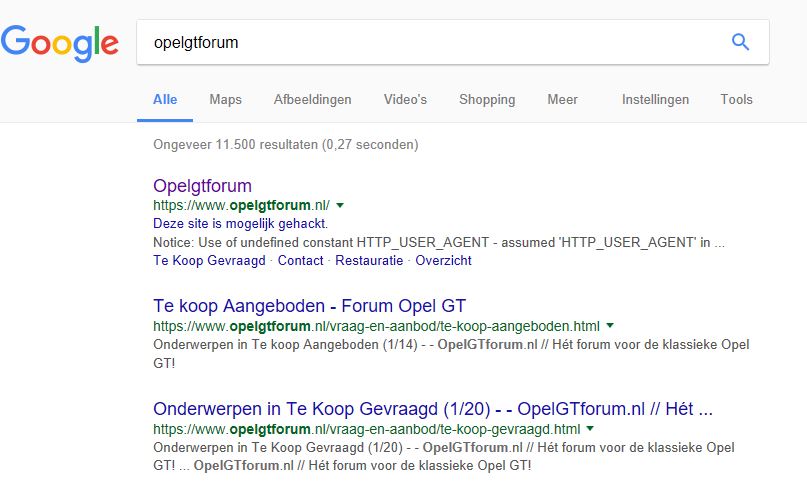Click the Google logo

coord(60,42)
